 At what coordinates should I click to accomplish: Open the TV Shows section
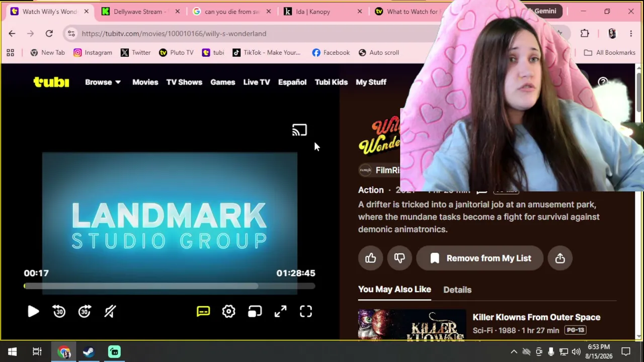pos(184,82)
